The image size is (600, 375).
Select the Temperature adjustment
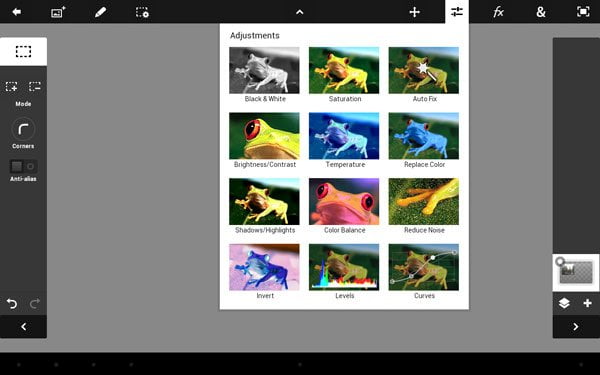click(x=344, y=140)
